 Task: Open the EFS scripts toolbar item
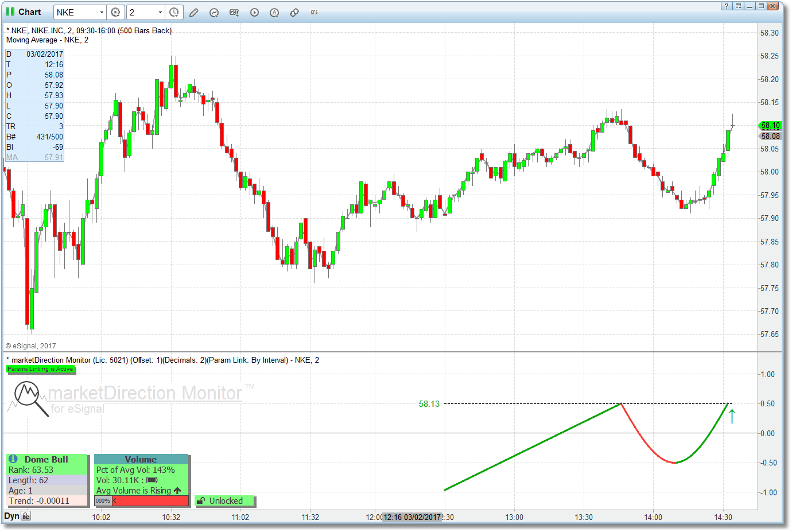tap(314, 13)
